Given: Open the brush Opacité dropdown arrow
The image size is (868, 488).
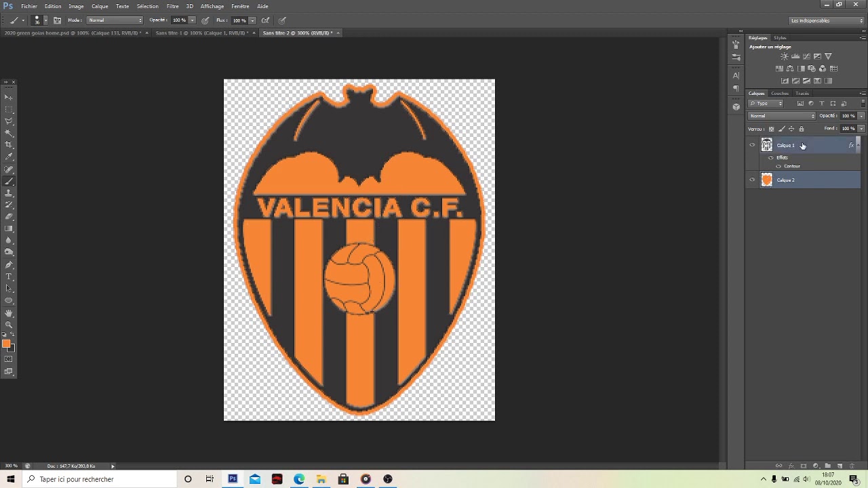Looking at the screenshot, I should (192, 20).
